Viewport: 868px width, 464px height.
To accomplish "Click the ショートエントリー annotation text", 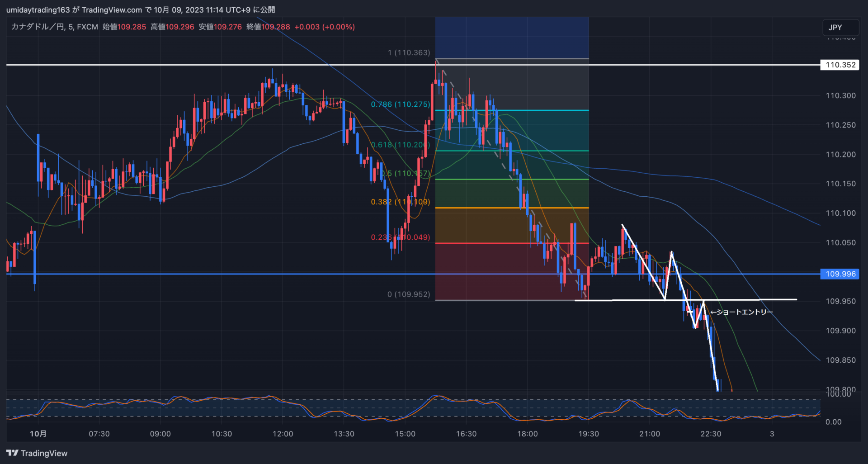I will (x=741, y=312).
